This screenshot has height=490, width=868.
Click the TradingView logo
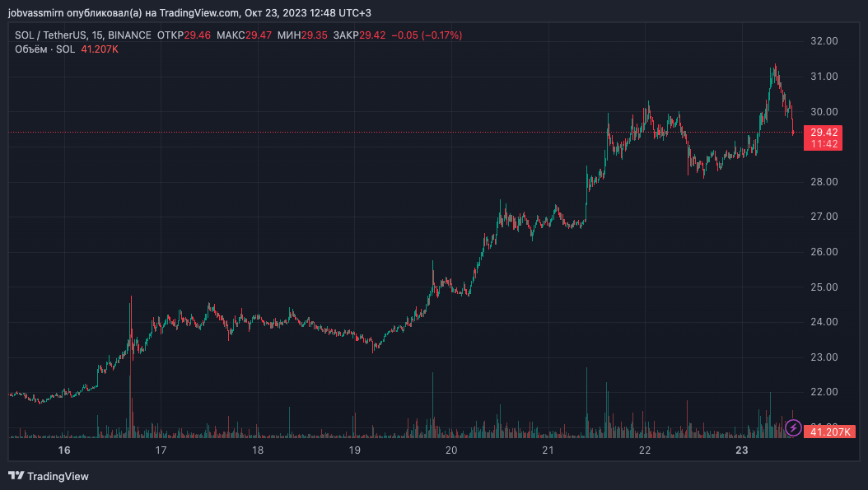[16, 476]
